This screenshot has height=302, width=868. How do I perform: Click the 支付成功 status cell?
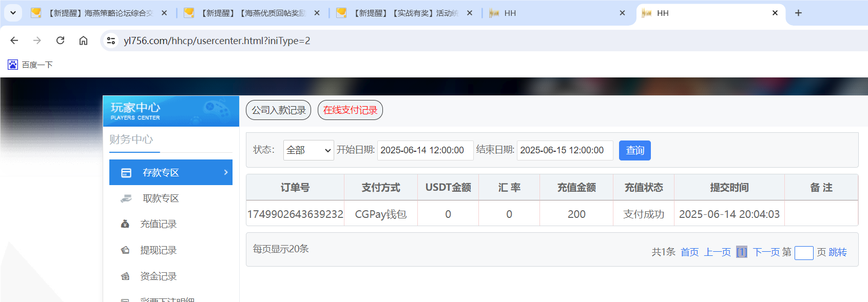tap(644, 214)
